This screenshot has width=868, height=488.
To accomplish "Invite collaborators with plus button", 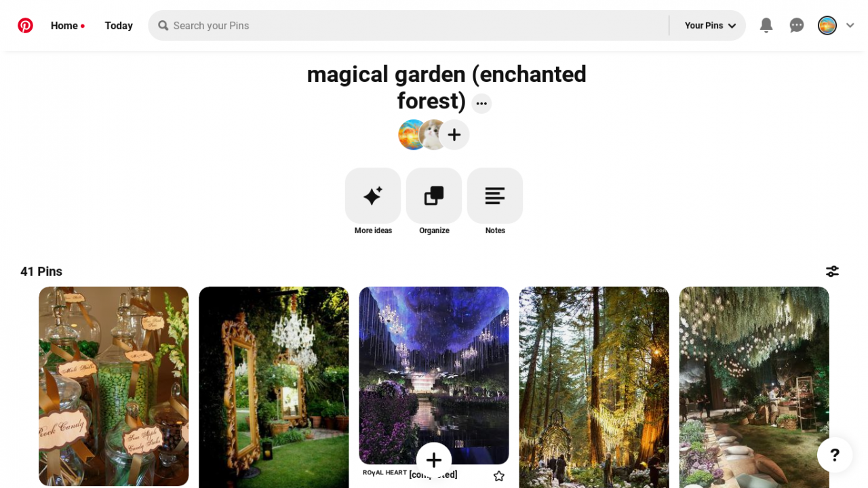I will point(454,135).
